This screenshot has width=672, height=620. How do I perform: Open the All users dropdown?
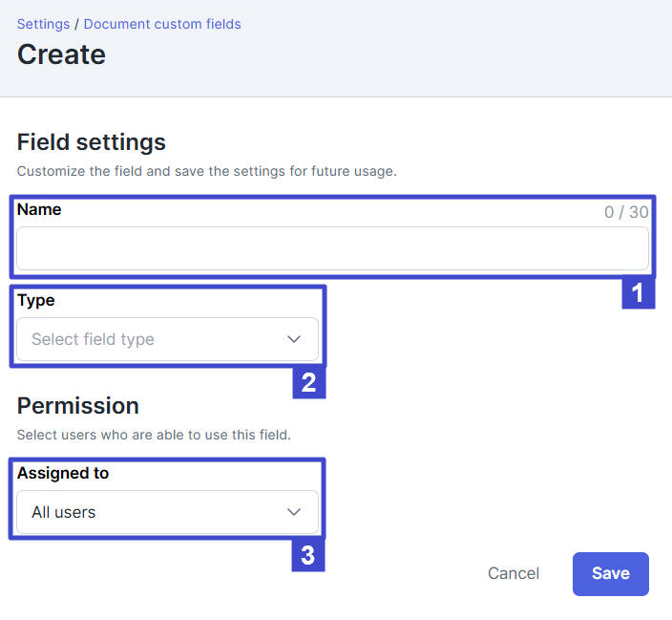168,512
